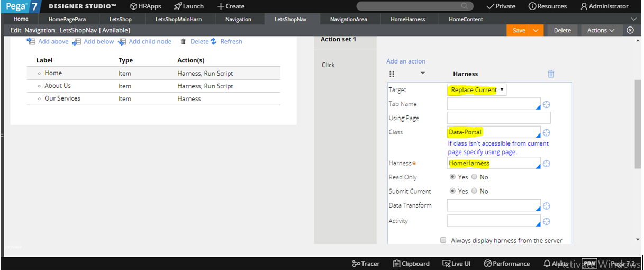This screenshot has width=644, height=270.
Task: Open the Create menu
Action: point(231,6)
